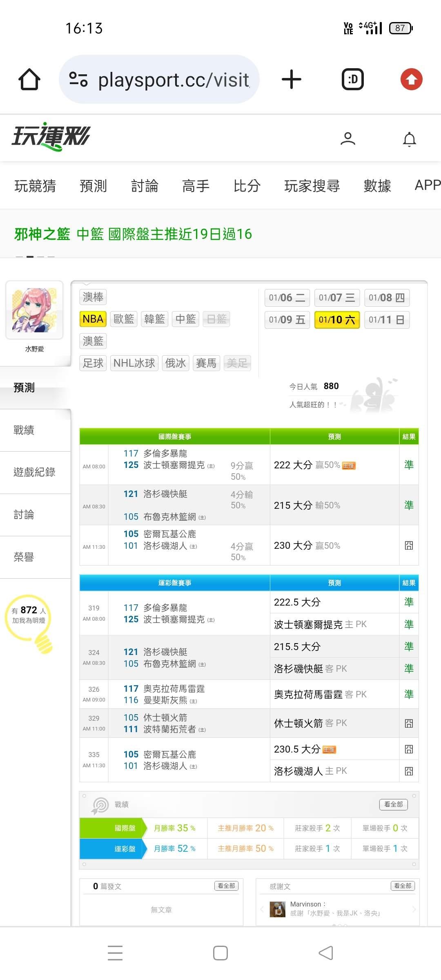Open site settings icon in address bar
441x980 pixels.
pyautogui.click(x=78, y=79)
